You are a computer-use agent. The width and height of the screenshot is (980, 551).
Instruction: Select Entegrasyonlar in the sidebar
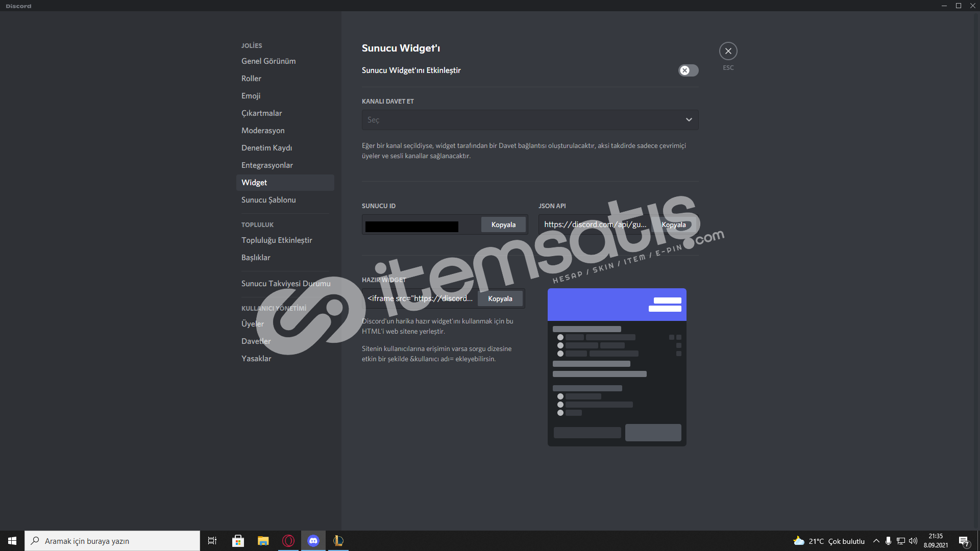[x=285, y=165]
